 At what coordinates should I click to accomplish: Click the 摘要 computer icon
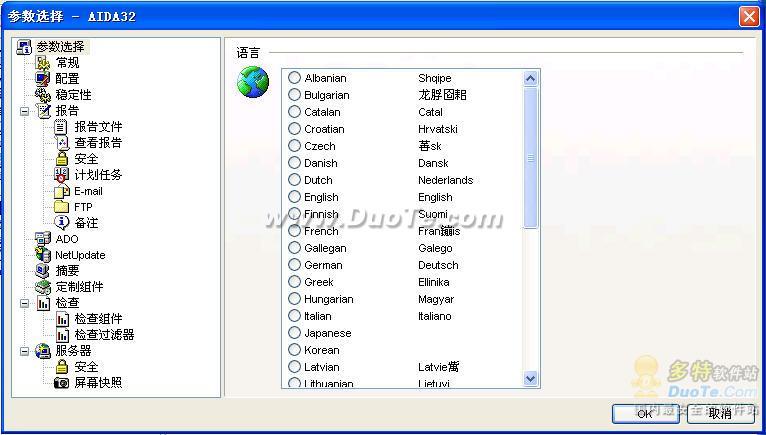(x=43, y=271)
